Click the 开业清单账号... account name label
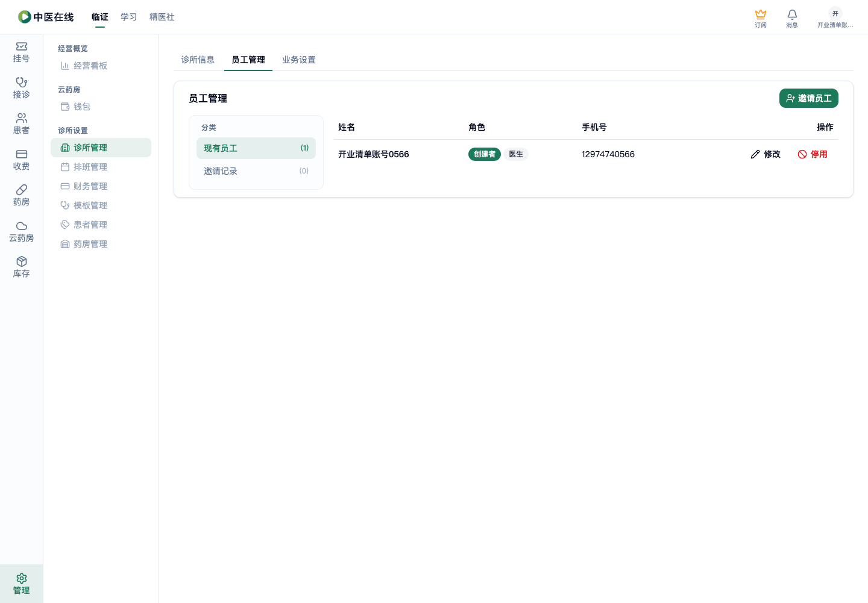868x603 pixels. pyautogui.click(x=835, y=25)
